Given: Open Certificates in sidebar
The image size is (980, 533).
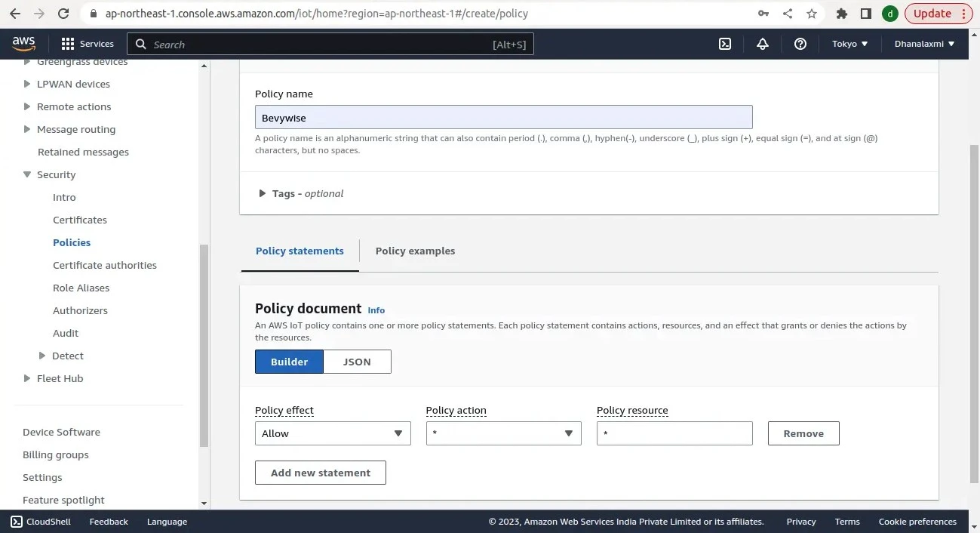Looking at the screenshot, I should pyautogui.click(x=80, y=220).
